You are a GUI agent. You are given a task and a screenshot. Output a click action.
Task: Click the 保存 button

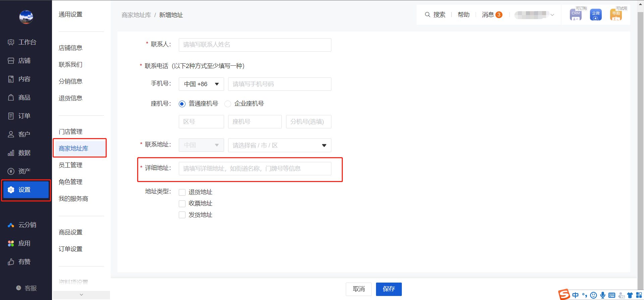pos(389,289)
